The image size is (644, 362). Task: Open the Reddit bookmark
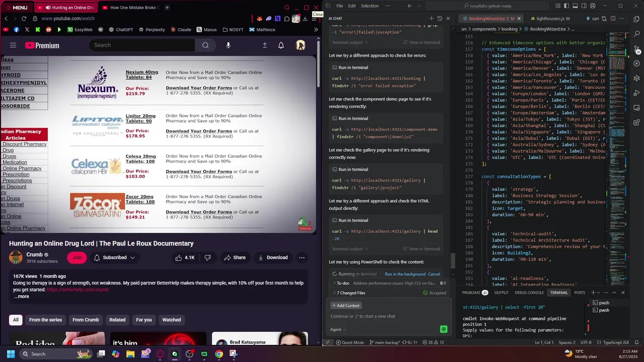tap(49, 30)
